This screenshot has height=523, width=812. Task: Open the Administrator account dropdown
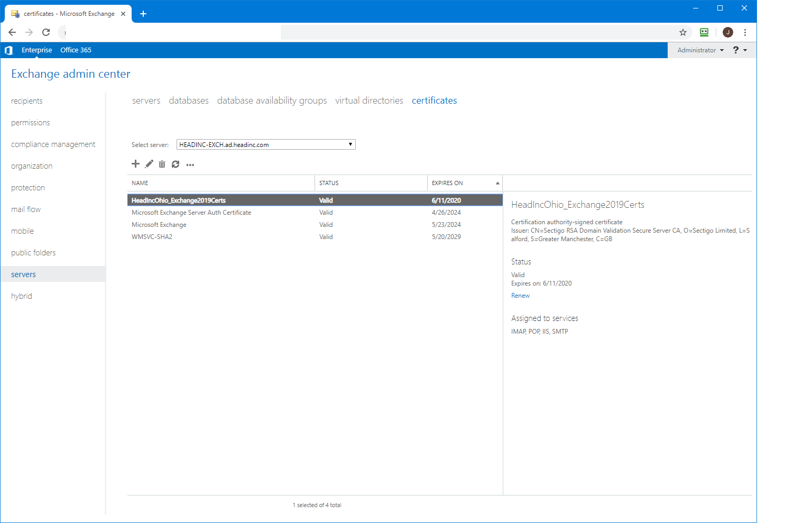(700, 50)
